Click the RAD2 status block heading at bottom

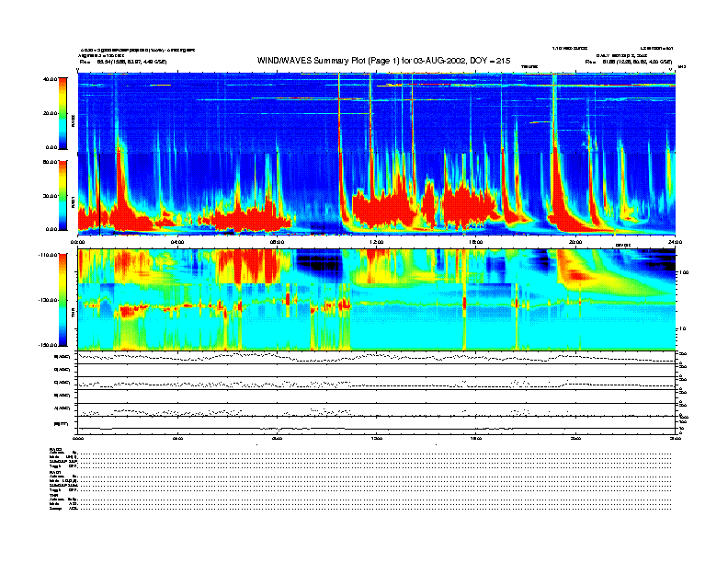pyautogui.click(x=55, y=448)
